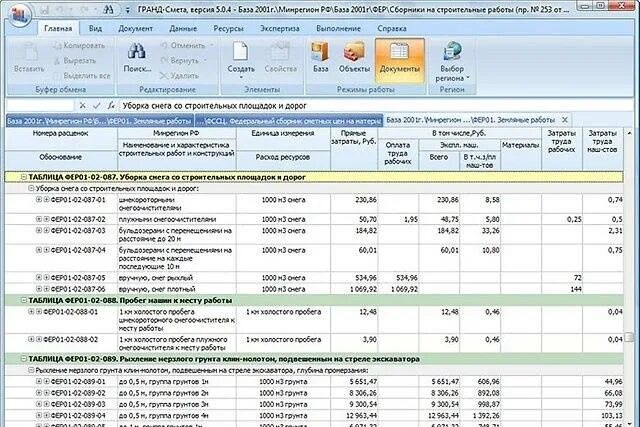
Task: Click the Номера расценок column header
Action: coord(60,133)
